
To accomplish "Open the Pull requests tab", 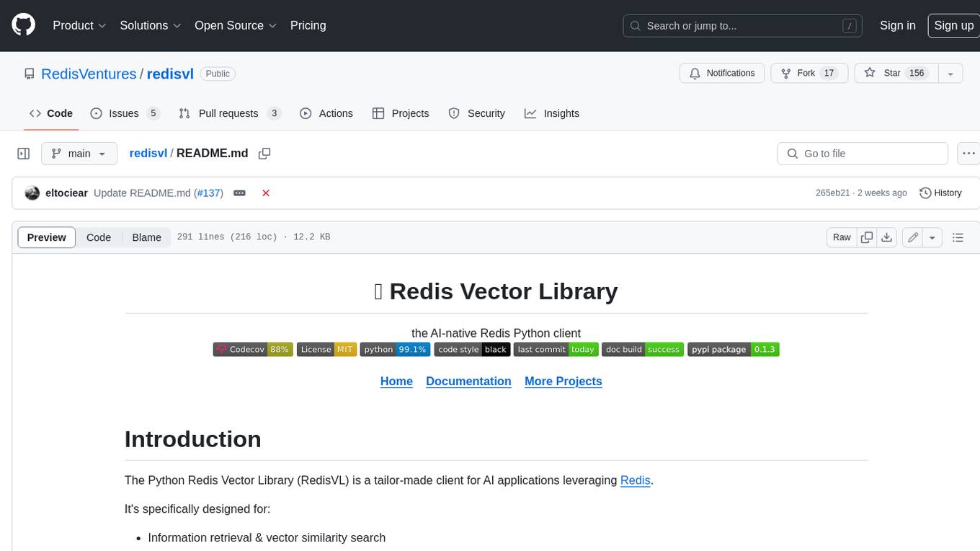I will coord(228,113).
